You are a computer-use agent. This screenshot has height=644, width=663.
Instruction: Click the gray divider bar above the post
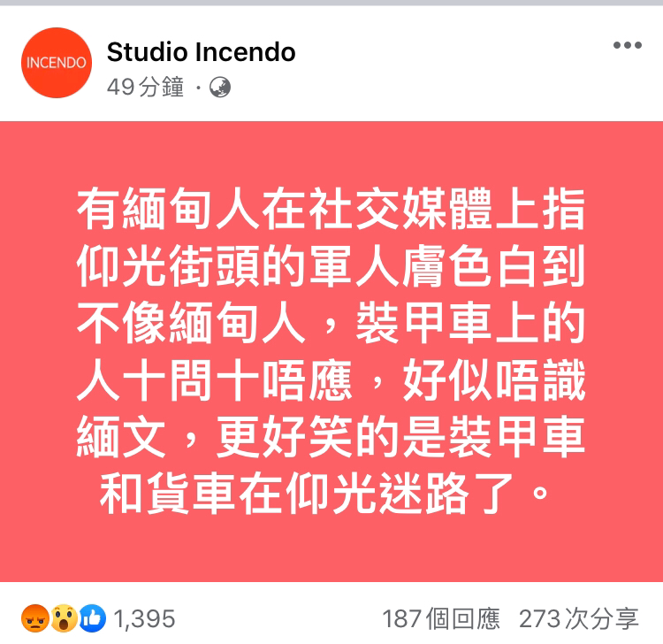pyautogui.click(x=331, y=3)
